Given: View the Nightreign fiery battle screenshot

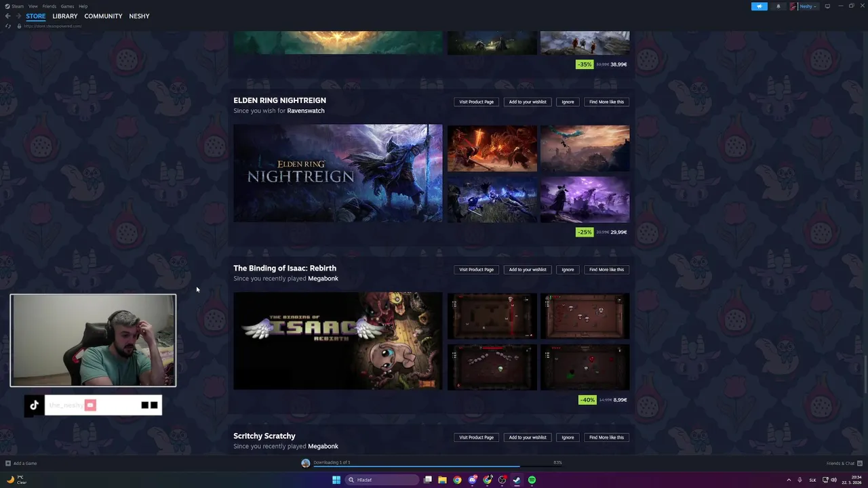Looking at the screenshot, I should pos(492,148).
